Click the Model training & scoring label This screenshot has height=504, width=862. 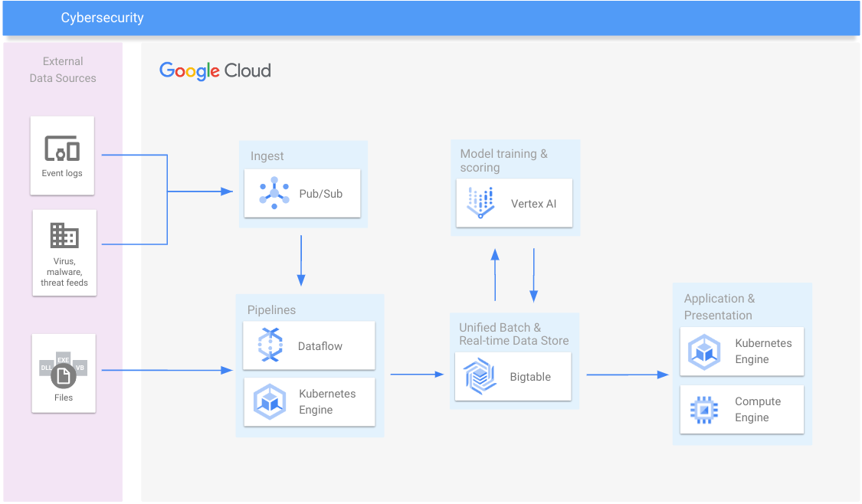[503, 160]
